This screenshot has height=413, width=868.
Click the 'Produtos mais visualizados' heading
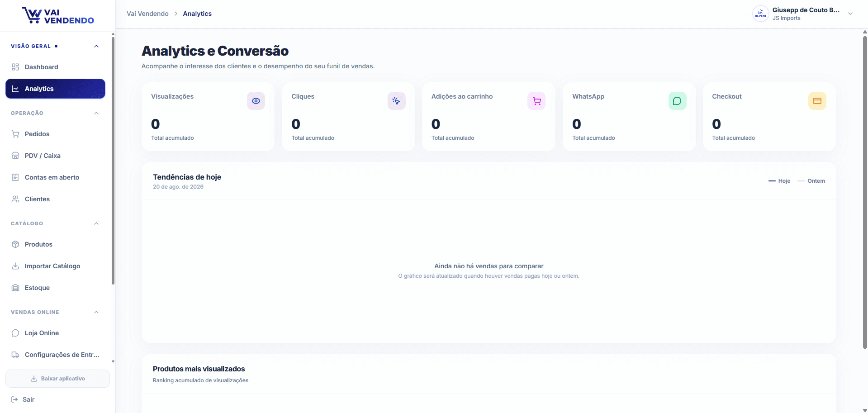click(199, 369)
